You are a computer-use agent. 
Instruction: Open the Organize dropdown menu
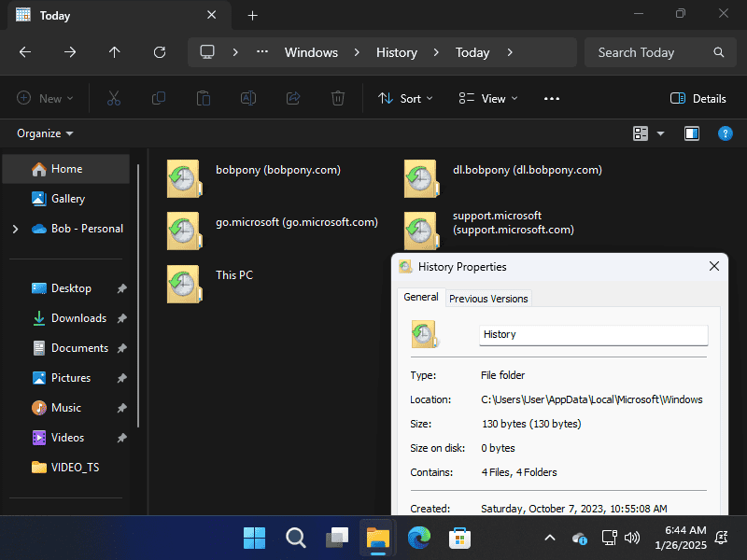tap(45, 133)
